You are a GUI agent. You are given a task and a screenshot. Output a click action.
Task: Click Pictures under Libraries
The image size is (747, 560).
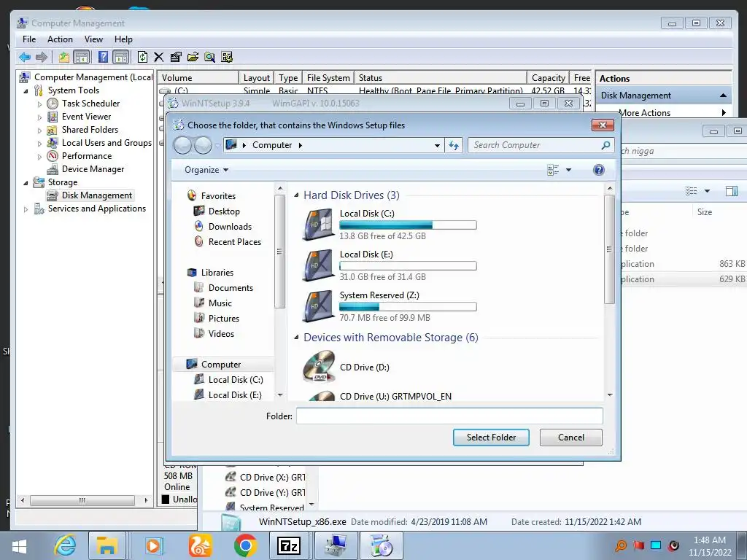click(223, 318)
